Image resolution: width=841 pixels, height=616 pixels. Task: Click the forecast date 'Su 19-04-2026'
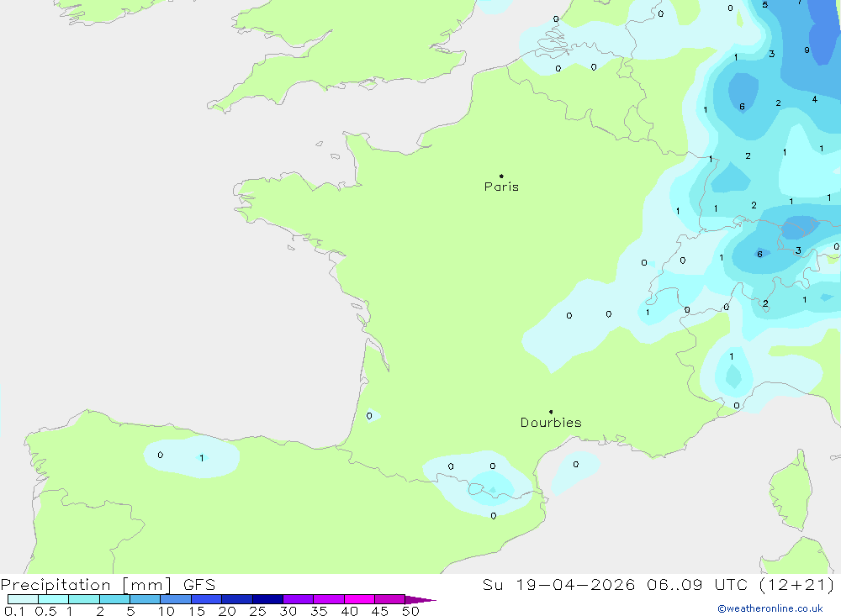point(558,584)
